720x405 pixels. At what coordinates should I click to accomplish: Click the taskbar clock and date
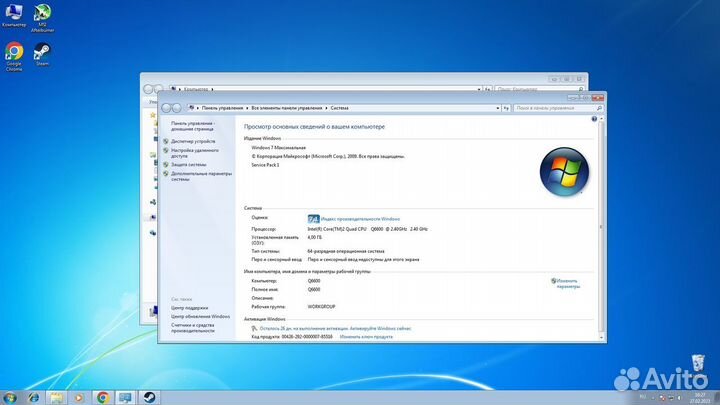point(701,398)
